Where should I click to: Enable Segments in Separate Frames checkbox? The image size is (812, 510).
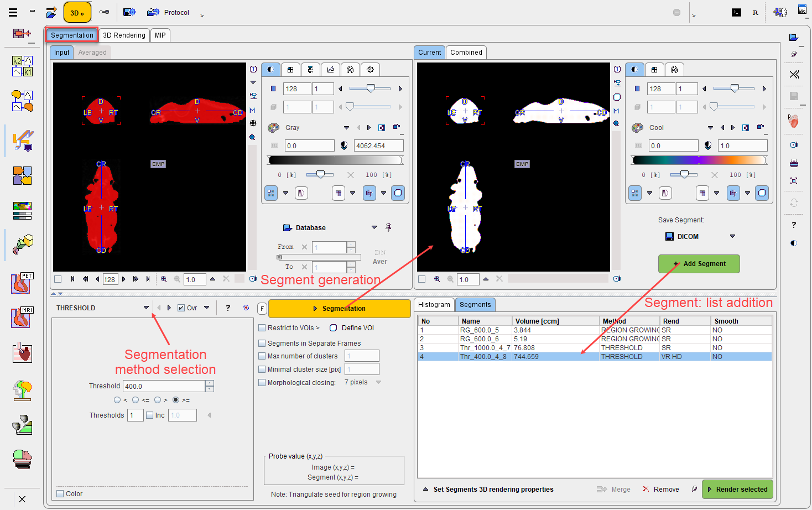coord(262,344)
